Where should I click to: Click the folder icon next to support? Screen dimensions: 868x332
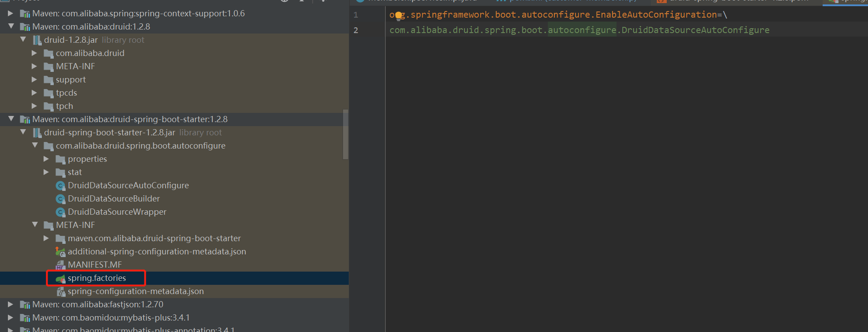[48, 80]
